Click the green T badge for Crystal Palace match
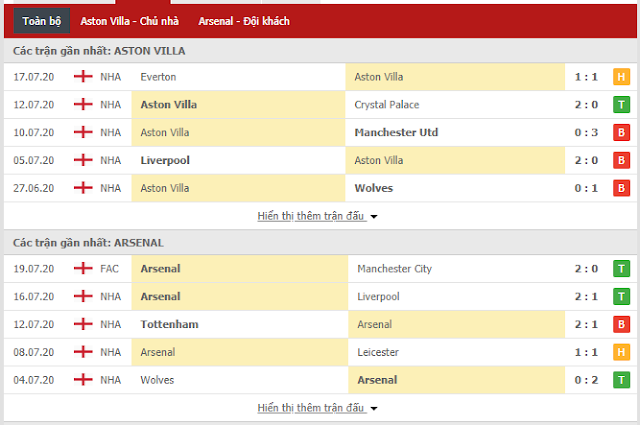This screenshot has height=425, width=640. tap(621, 105)
